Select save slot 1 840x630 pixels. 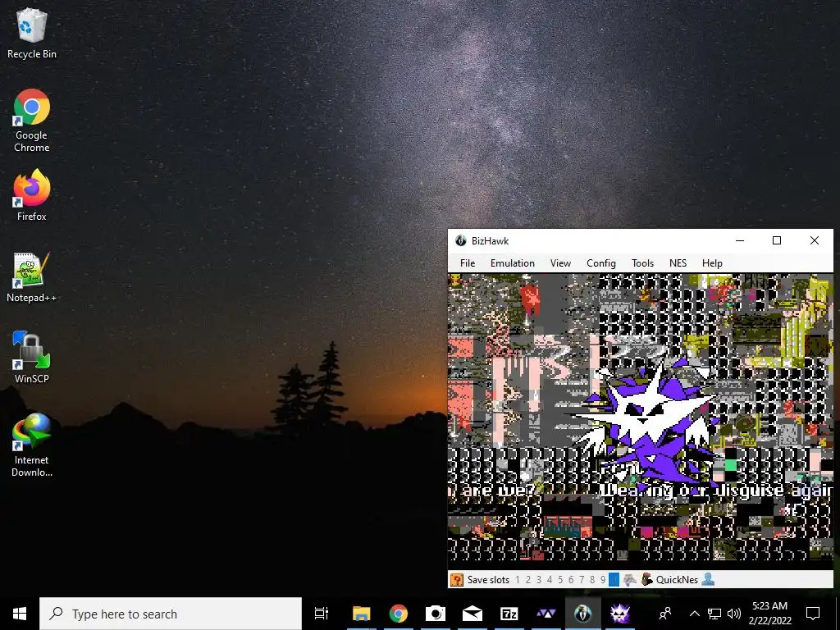click(518, 580)
